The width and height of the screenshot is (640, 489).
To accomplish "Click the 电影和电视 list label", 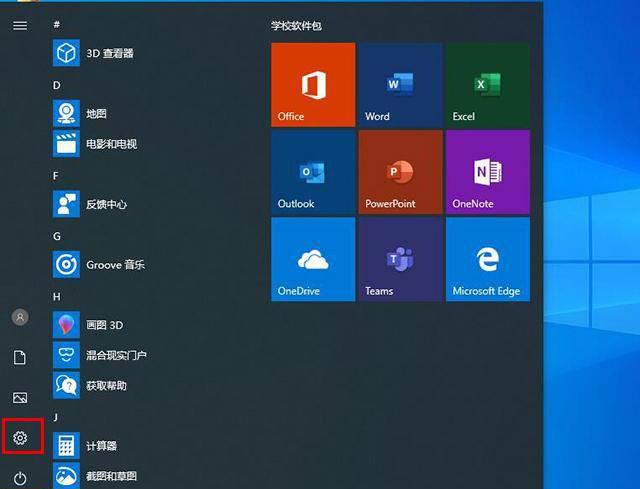I will [x=111, y=144].
